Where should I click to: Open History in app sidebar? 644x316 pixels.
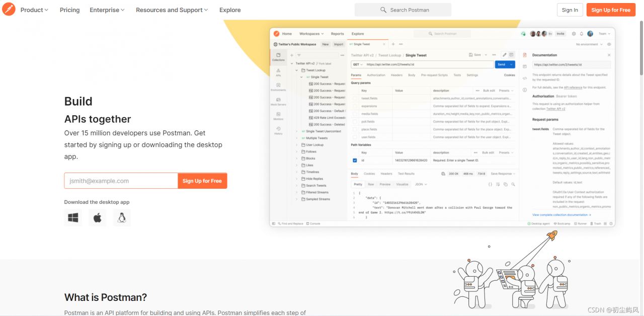tap(278, 130)
